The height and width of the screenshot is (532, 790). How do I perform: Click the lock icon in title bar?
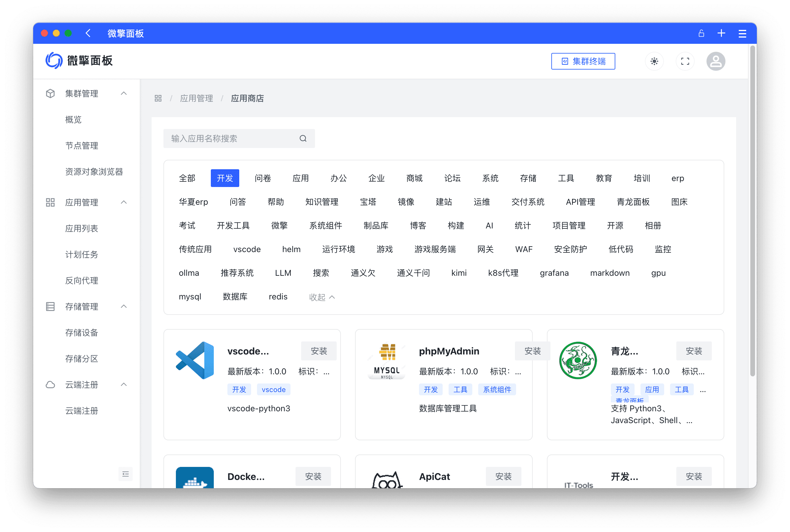pos(701,33)
